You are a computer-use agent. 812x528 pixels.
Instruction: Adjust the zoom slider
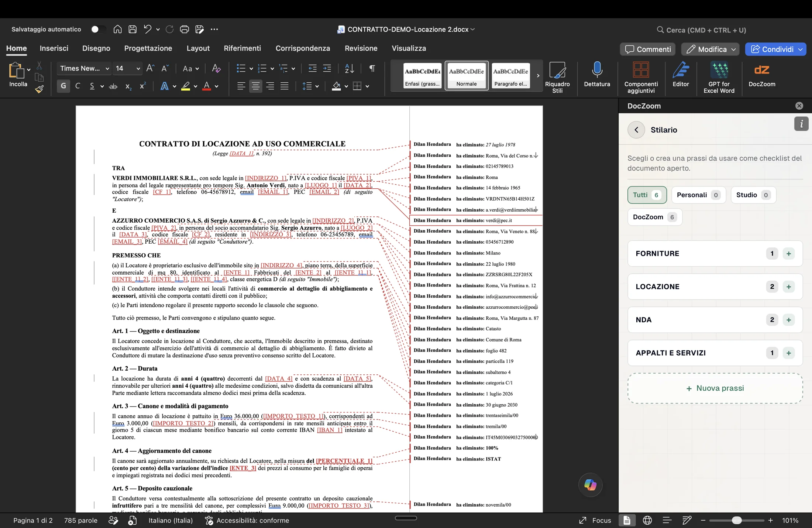(x=736, y=521)
